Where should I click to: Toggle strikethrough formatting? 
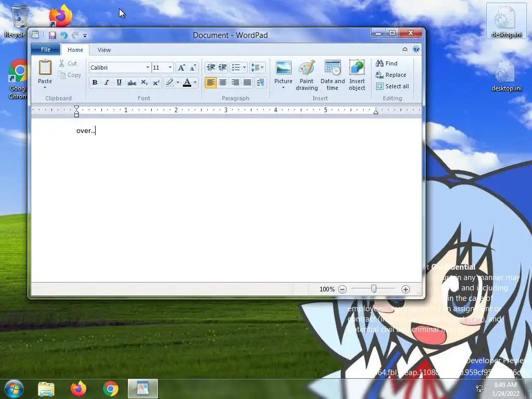pos(131,83)
